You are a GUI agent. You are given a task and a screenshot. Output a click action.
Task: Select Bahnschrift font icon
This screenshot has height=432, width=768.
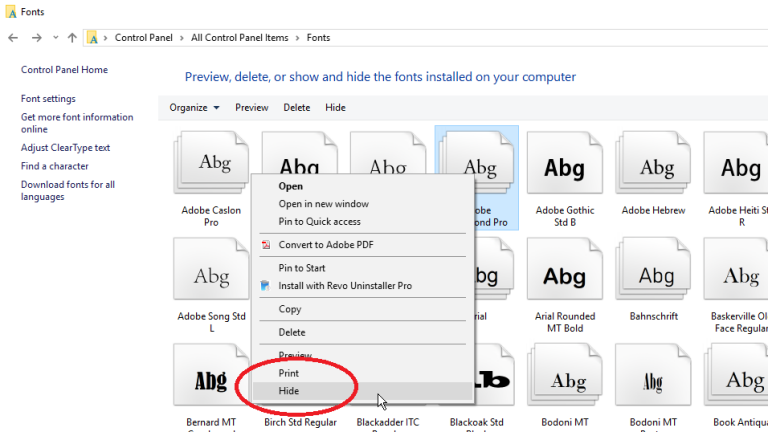tap(653, 269)
